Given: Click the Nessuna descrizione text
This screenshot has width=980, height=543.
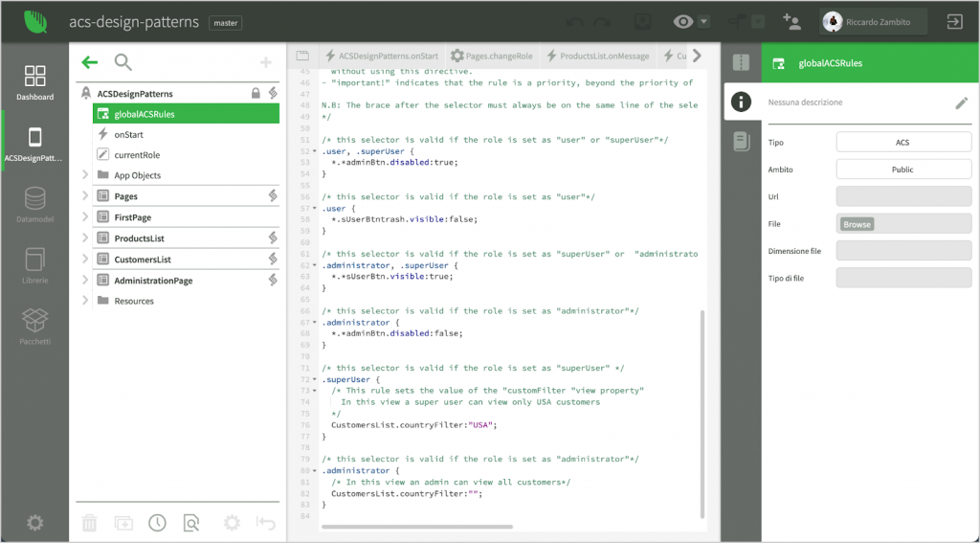Looking at the screenshot, I should click(x=805, y=102).
